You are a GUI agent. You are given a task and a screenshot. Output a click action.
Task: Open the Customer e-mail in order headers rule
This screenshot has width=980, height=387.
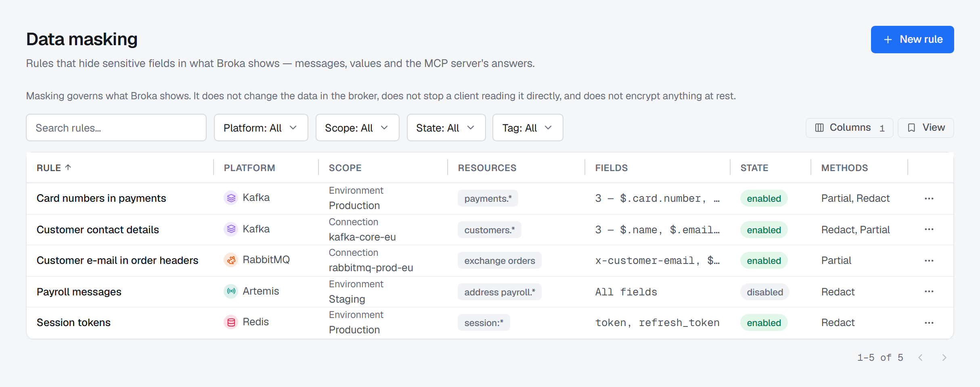[x=117, y=261]
